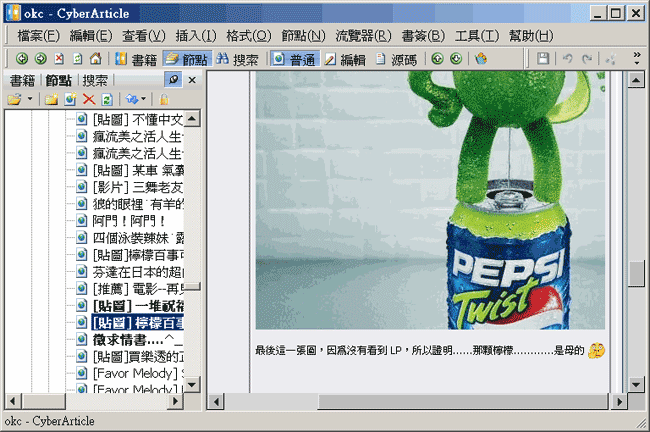Click the Save floppy disk icon
The width and height of the screenshot is (650, 432).
[x=543, y=59]
